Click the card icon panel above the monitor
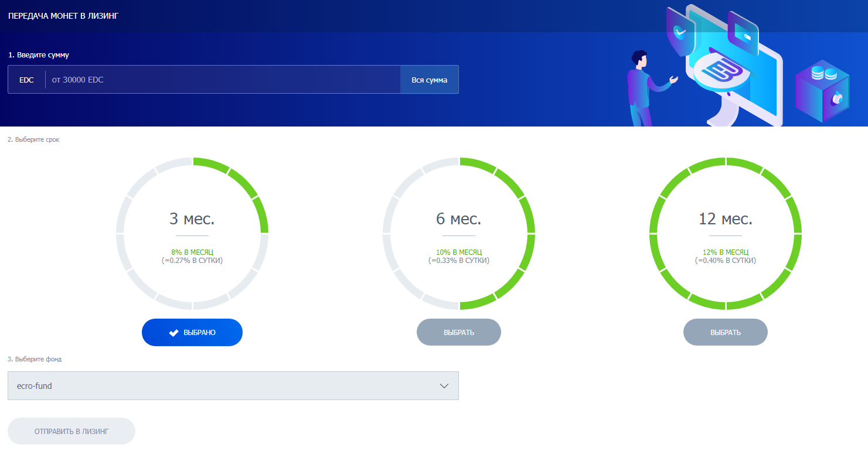The height and width of the screenshot is (451, 868). tap(744, 34)
